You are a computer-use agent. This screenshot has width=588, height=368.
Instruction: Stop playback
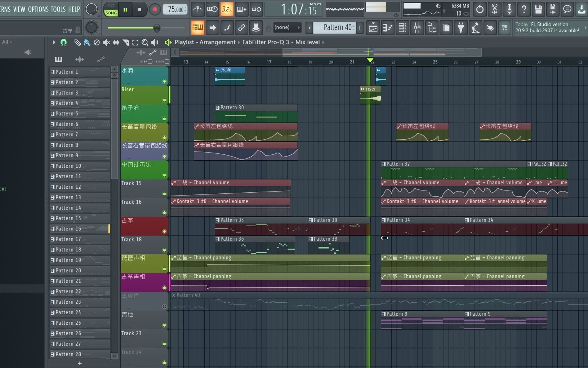[139, 10]
